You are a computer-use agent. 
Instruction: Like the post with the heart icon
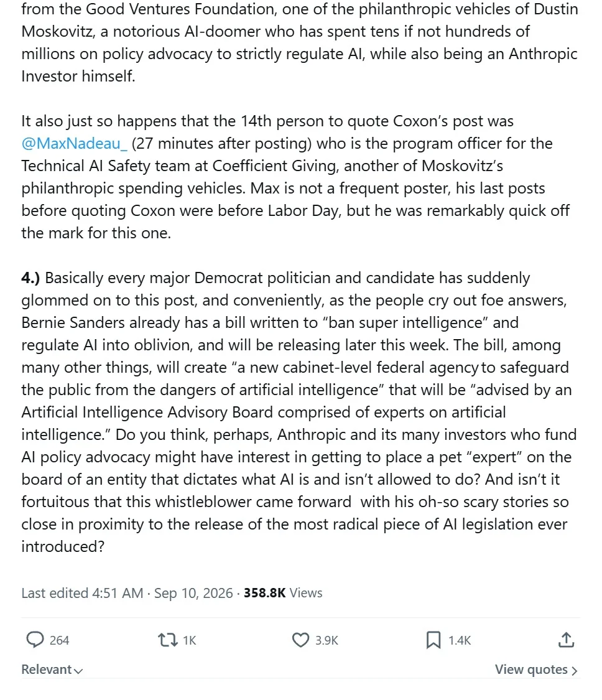click(x=300, y=640)
